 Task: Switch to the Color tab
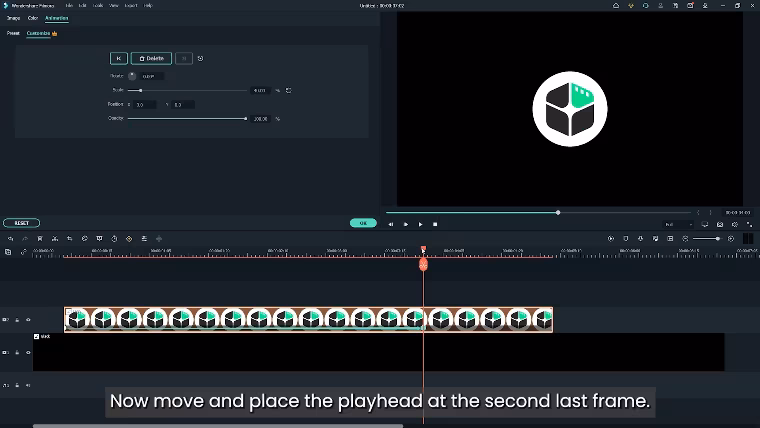pos(32,18)
